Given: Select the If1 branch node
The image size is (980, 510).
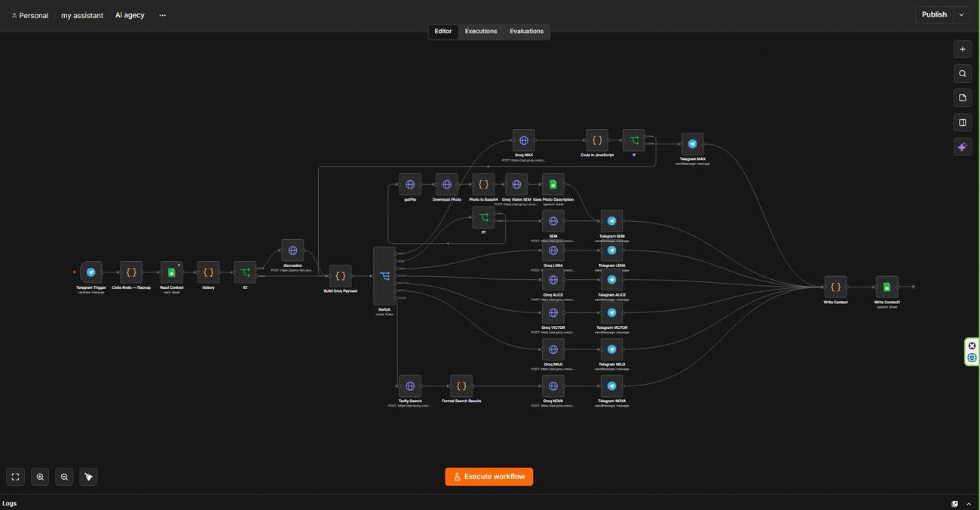Looking at the screenshot, I should pos(483,217).
